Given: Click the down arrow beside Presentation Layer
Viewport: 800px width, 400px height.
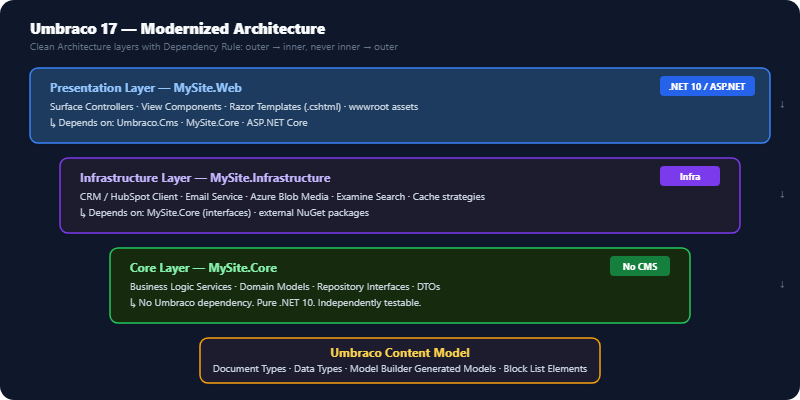Looking at the screenshot, I should pos(782,105).
